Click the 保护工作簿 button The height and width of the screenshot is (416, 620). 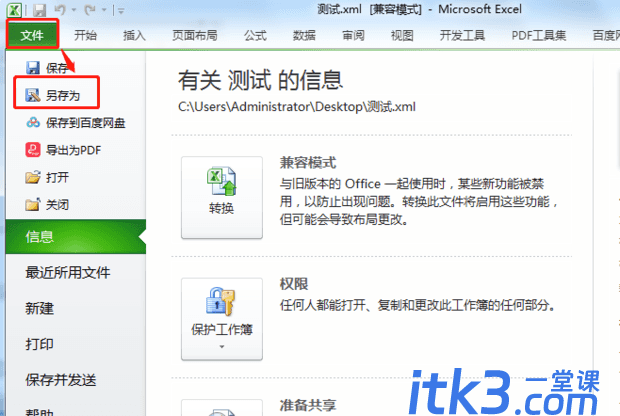coord(222,319)
